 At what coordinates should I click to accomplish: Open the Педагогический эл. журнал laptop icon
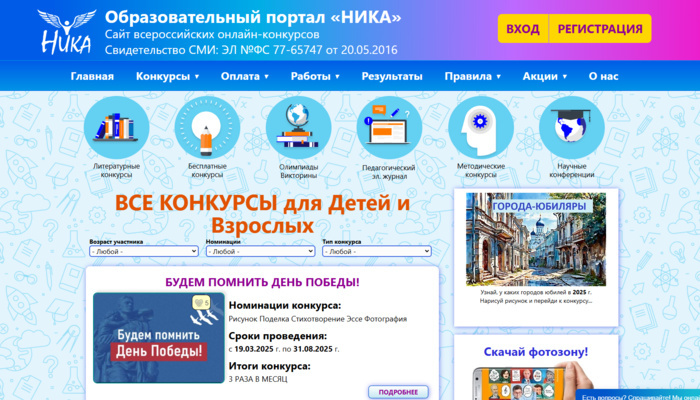(389, 127)
